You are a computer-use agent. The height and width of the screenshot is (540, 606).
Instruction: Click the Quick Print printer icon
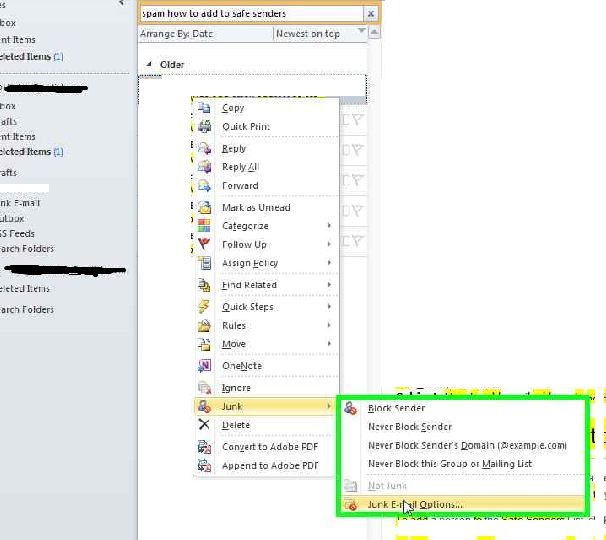205,127
